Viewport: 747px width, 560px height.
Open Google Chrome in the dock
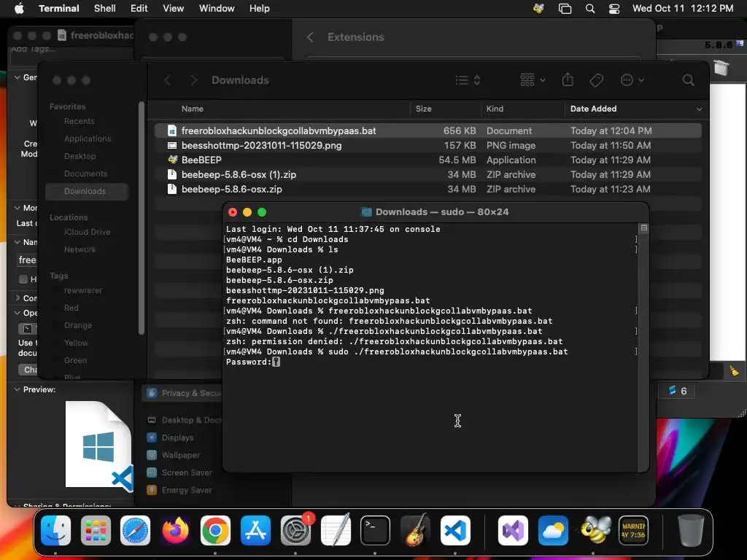pyautogui.click(x=215, y=531)
